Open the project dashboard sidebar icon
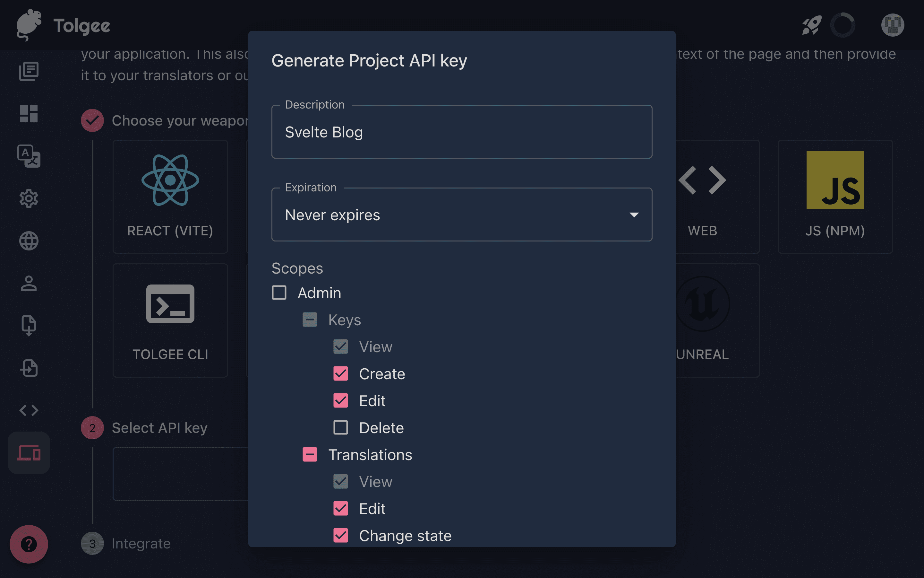This screenshot has width=924, height=578. click(x=29, y=114)
